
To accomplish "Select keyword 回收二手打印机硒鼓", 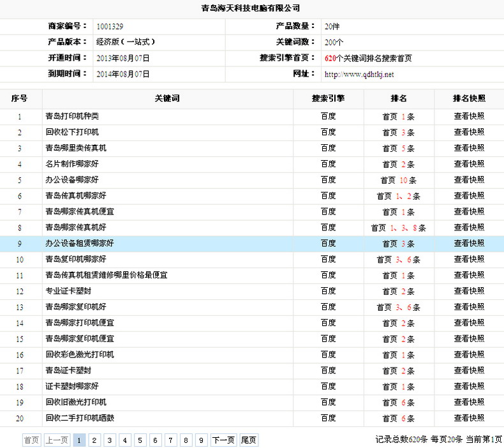I will 80,419.
